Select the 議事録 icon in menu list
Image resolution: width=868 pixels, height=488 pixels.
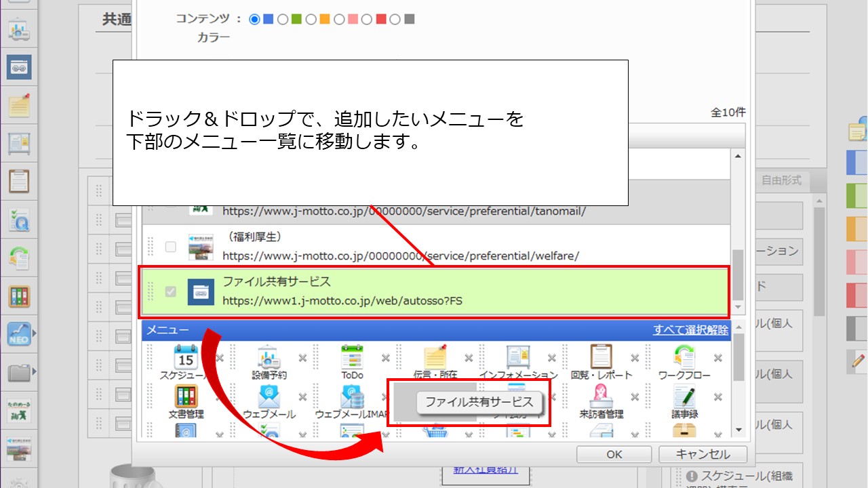(684, 396)
